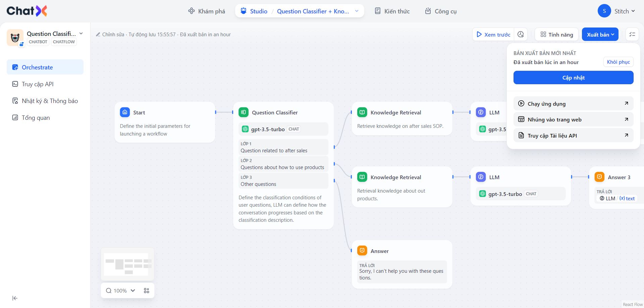Select Chạy ứng dụng option
This screenshot has height=308, width=644.
[x=573, y=104]
